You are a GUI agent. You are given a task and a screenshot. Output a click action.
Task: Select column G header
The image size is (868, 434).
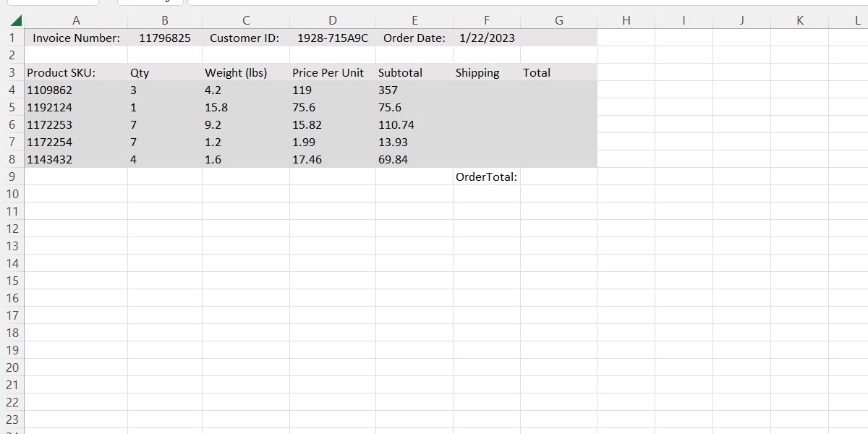pyautogui.click(x=558, y=20)
